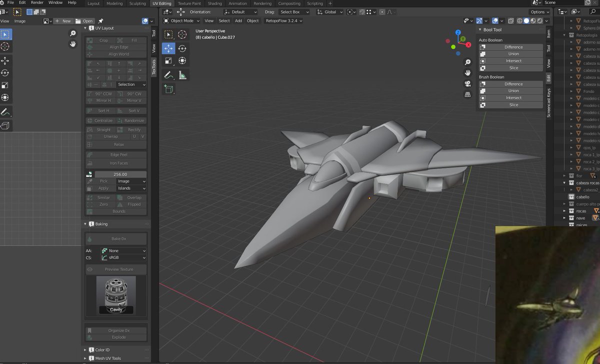The width and height of the screenshot is (600, 364).
Task: Select the Tweak selection tool
Action: pos(168,34)
